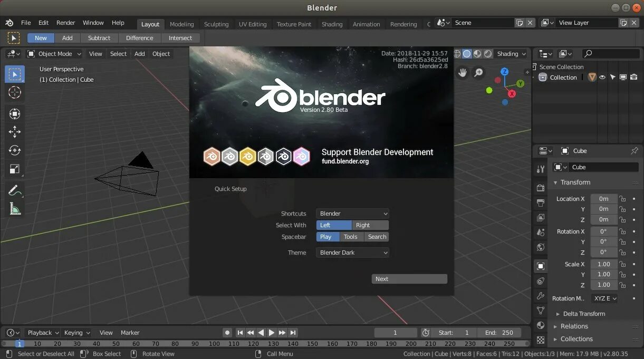This screenshot has height=359, width=644.
Task: Select the 3D Cursor tool
Action: point(15,92)
